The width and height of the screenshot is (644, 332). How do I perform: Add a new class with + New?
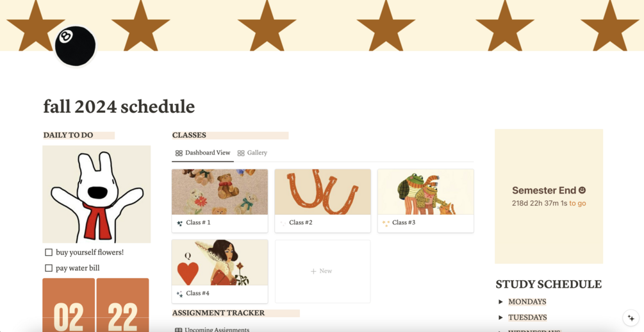(x=322, y=271)
